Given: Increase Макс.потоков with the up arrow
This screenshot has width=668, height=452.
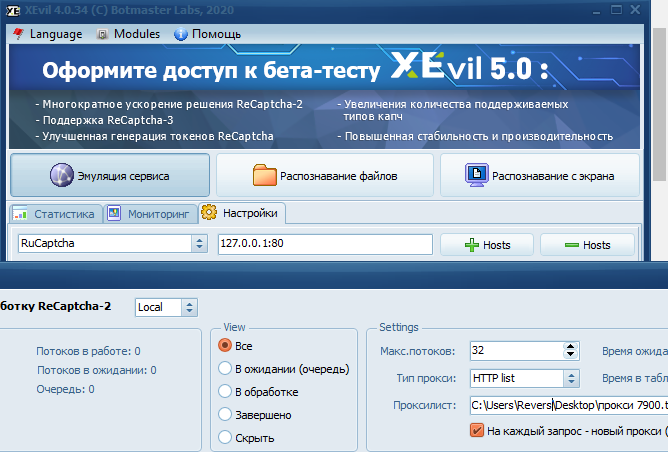Looking at the screenshot, I should point(570,346).
